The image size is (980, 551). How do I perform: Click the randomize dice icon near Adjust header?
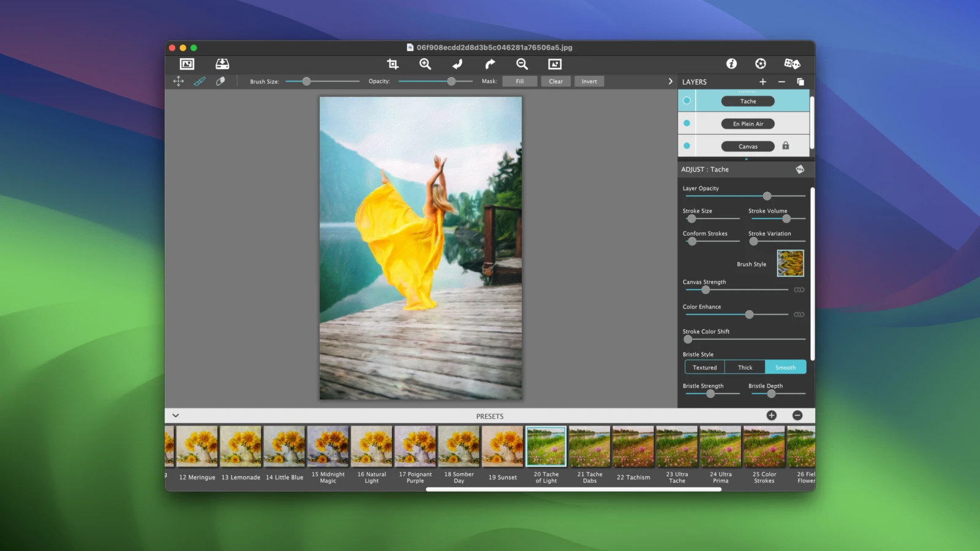coord(800,169)
